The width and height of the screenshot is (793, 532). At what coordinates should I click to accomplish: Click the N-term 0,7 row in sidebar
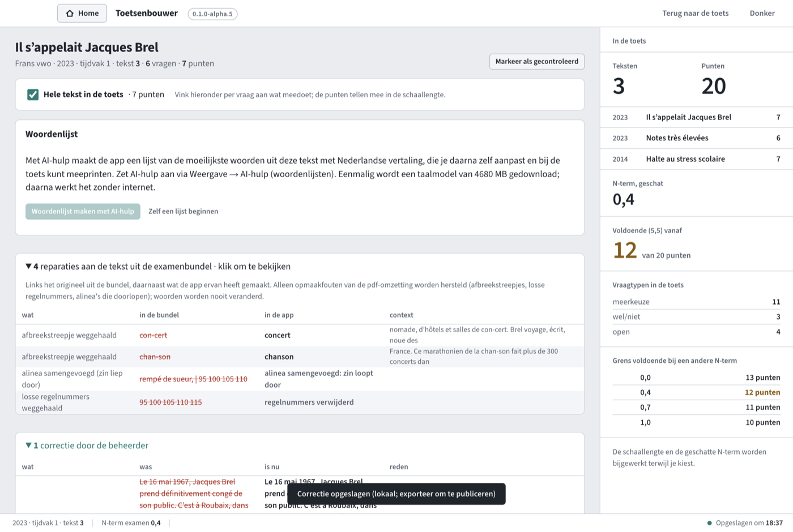696,407
